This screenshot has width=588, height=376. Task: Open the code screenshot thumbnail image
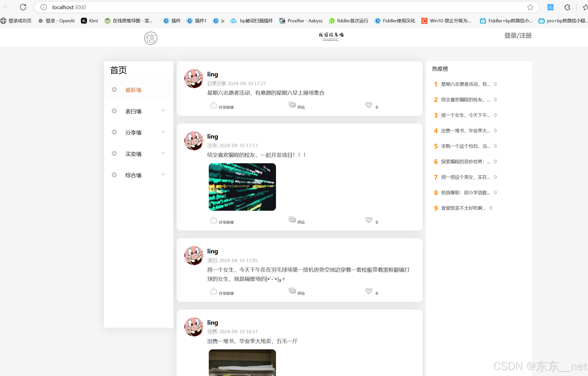242,187
